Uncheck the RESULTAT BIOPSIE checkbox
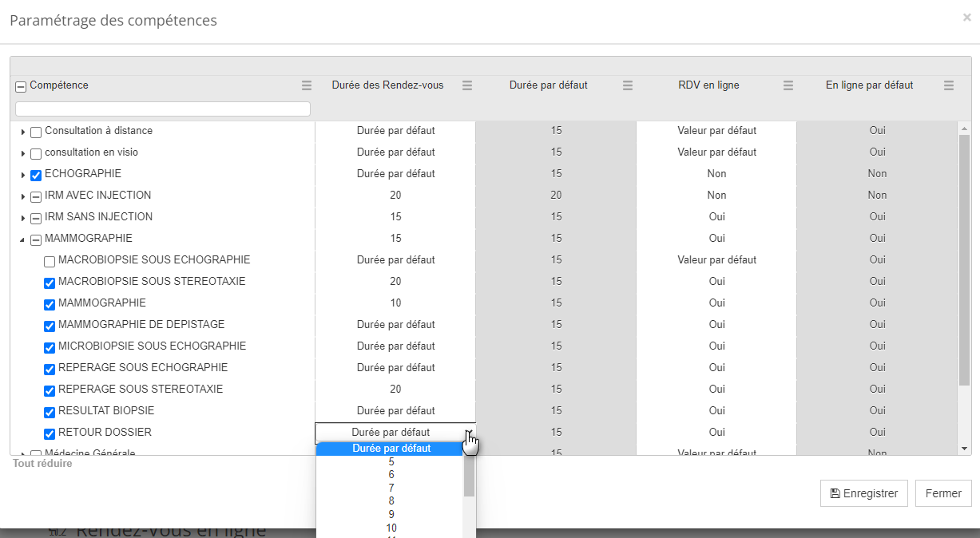The height and width of the screenshot is (538, 980). click(x=50, y=412)
